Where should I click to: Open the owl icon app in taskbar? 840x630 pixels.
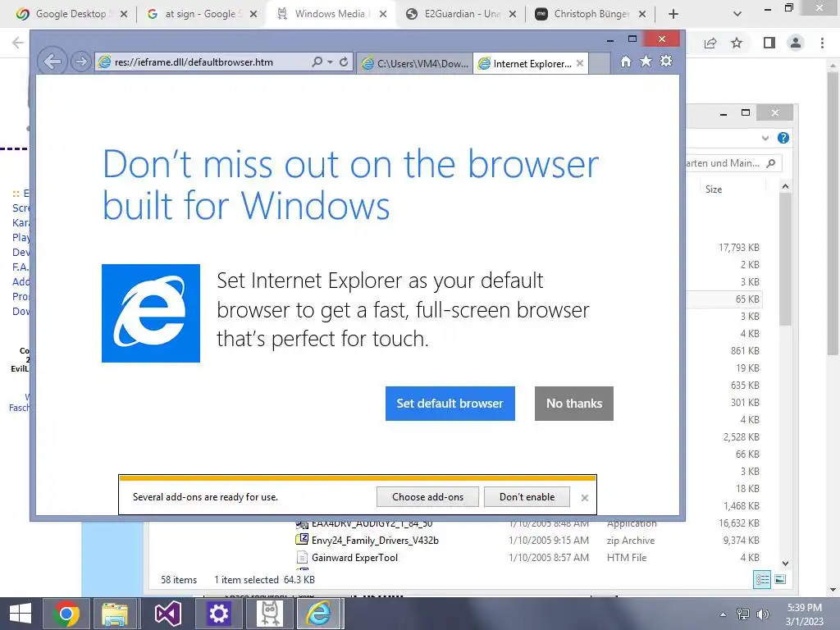click(269, 614)
